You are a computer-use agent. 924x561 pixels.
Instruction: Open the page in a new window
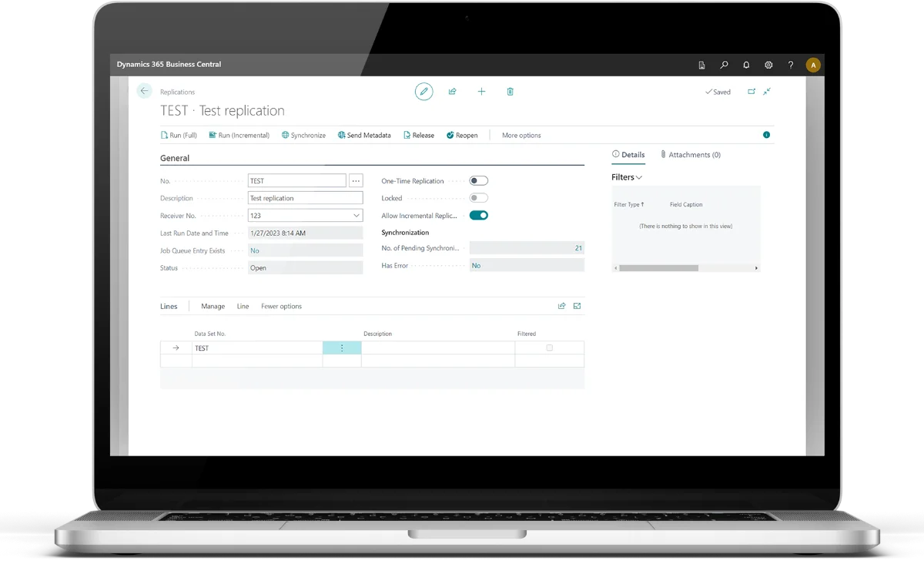pyautogui.click(x=752, y=92)
